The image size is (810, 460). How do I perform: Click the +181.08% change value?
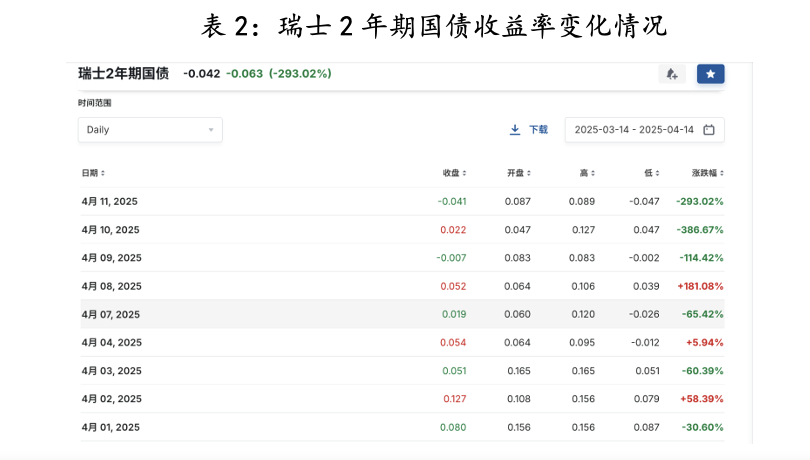coord(700,286)
